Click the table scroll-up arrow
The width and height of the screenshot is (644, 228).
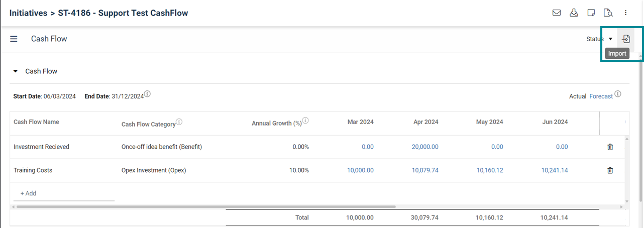pos(626,138)
